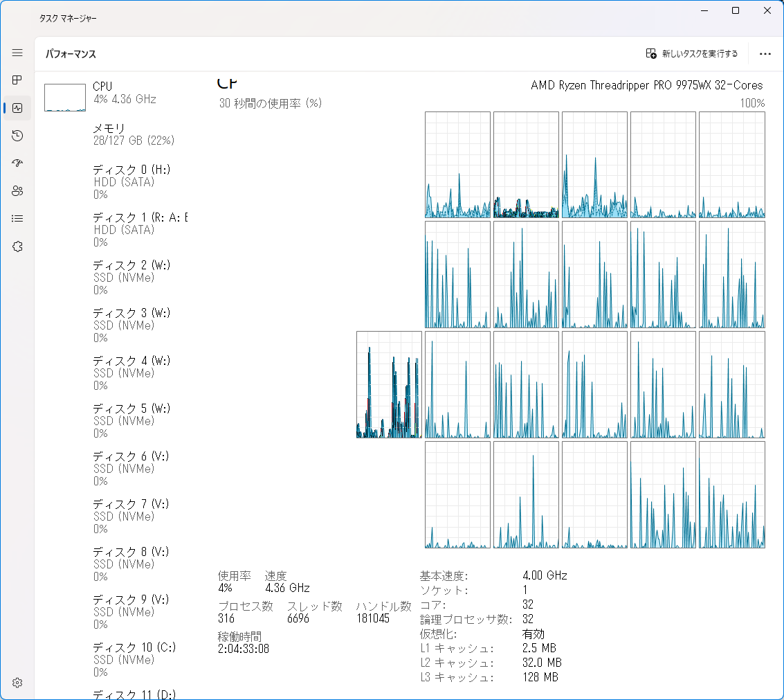Select ディスク 6 (V:) item

click(115, 469)
